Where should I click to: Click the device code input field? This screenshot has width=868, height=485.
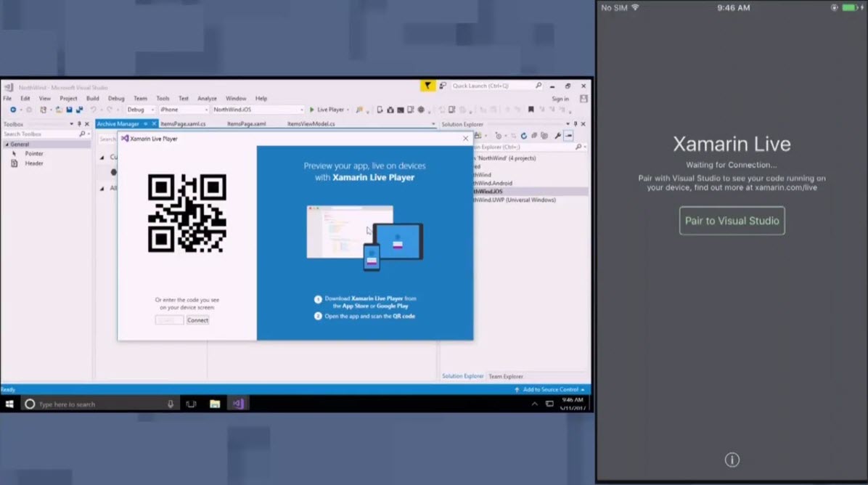[x=169, y=320]
